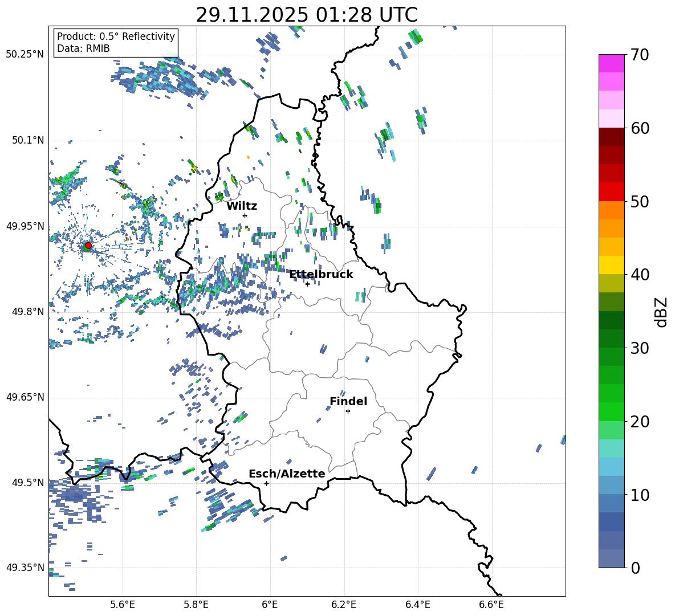Pick the dark maroon swatch below 60
Screen dimensions: 675x616
click(x=612, y=137)
